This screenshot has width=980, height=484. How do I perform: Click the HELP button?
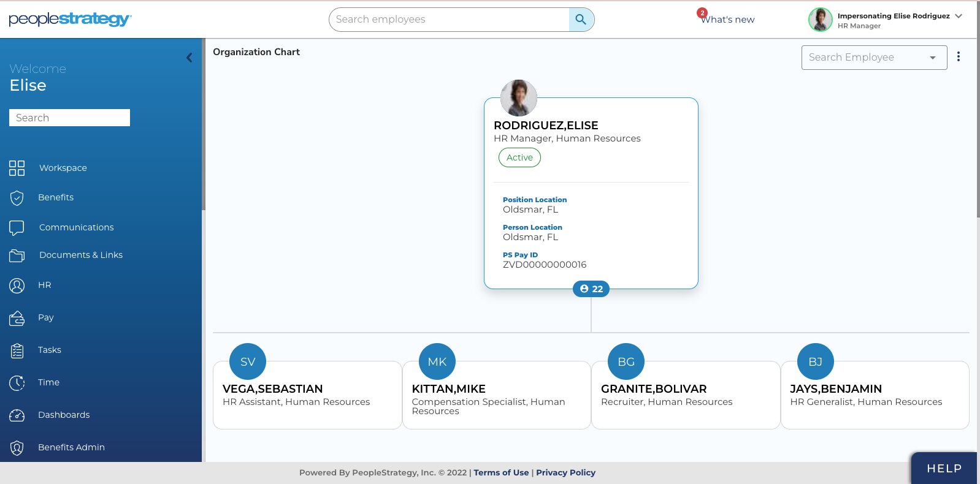pyautogui.click(x=944, y=469)
